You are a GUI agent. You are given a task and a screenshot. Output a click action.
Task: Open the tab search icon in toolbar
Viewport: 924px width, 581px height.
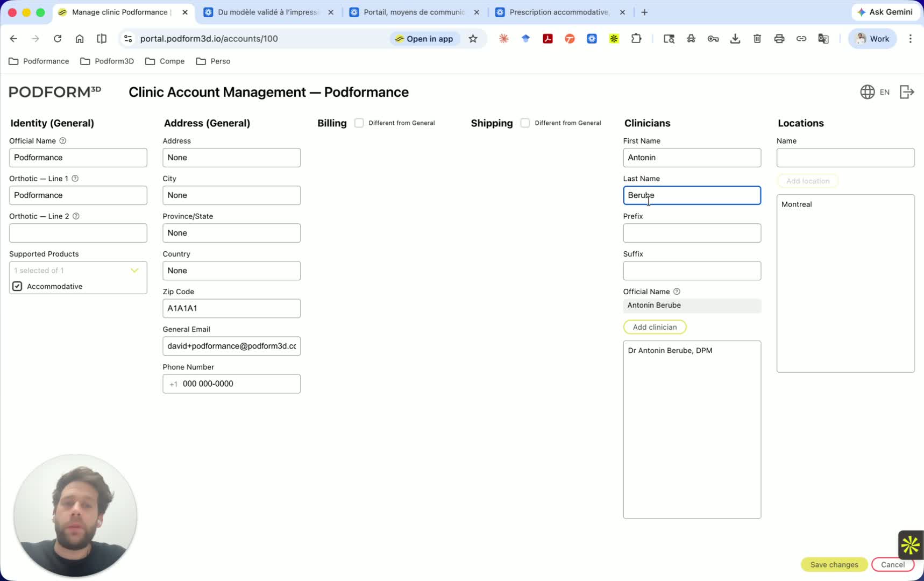point(669,39)
